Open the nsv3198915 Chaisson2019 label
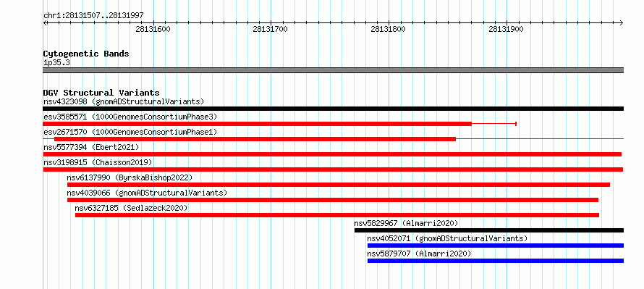The height and width of the screenshot is (289, 644). click(x=98, y=162)
